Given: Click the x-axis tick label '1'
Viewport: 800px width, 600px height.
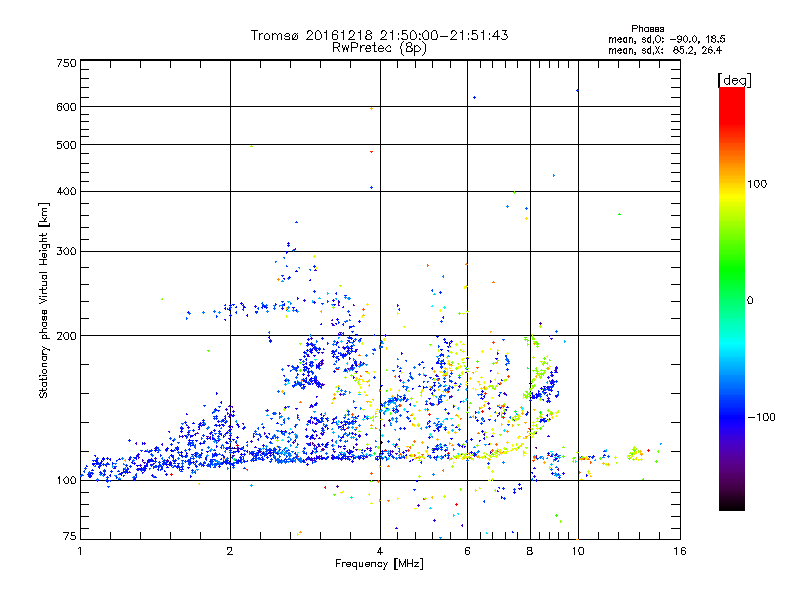Looking at the screenshot, I should point(80,551).
